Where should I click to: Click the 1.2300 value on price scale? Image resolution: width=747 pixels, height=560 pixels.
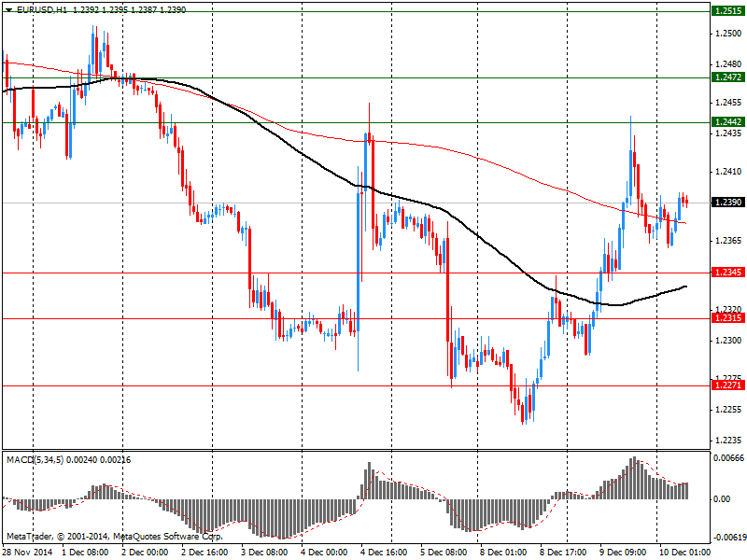click(728, 341)
